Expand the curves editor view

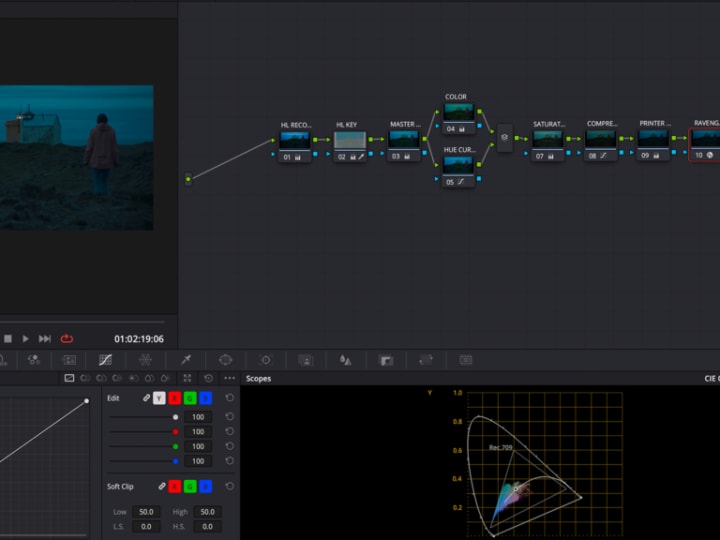(187, 378)
